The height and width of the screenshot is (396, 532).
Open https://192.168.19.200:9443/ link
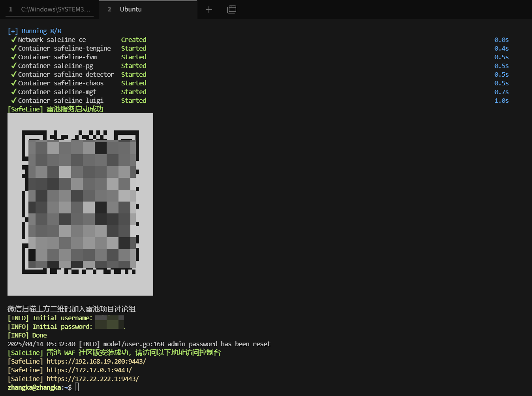pos(96,361)
